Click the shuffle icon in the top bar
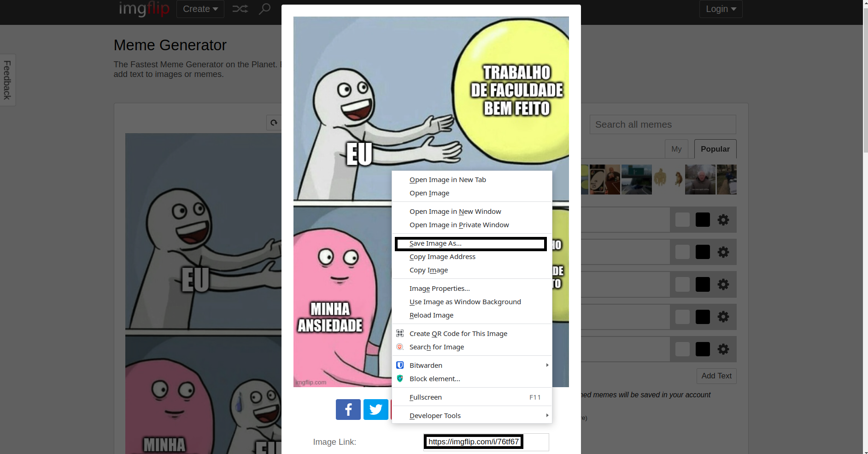 click(240, 9)
